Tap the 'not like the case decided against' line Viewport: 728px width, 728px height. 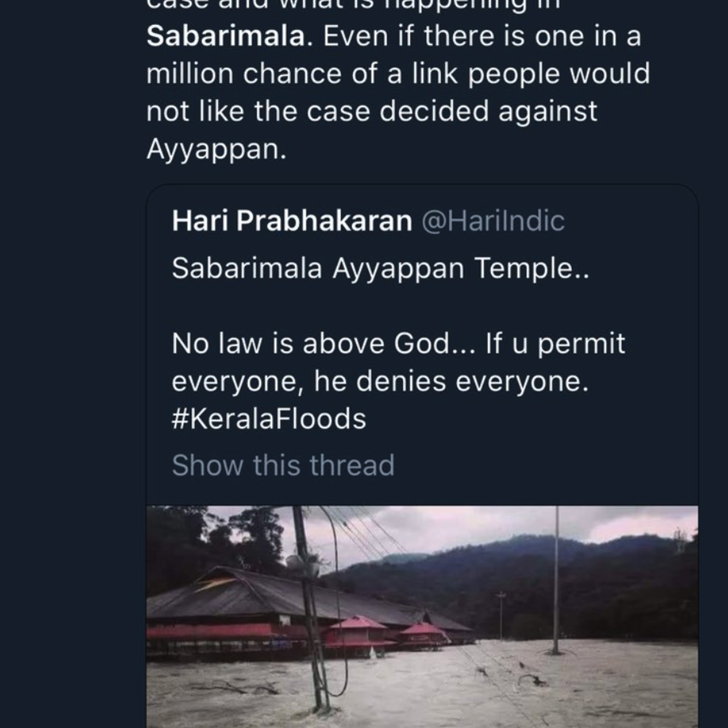click(x=372, y=111)
